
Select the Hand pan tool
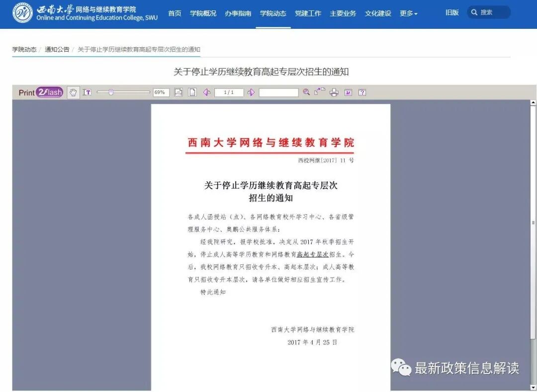tap(73, 92)
